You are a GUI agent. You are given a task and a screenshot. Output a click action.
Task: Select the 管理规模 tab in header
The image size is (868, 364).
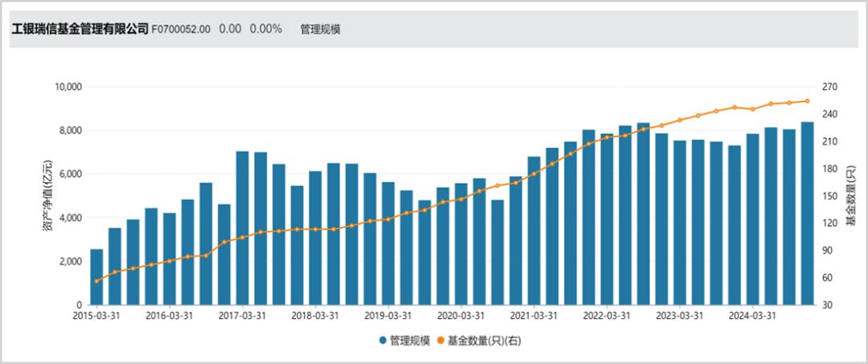tap(321, 29)
